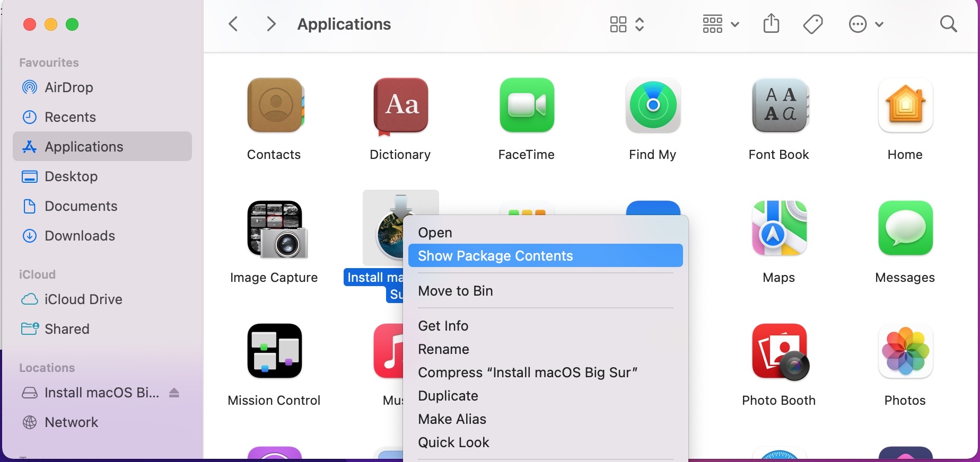Image resolution: width=980 pixels, height=462 pixels.
Task: Choose Move to Bin
Action: click(546, 291)
